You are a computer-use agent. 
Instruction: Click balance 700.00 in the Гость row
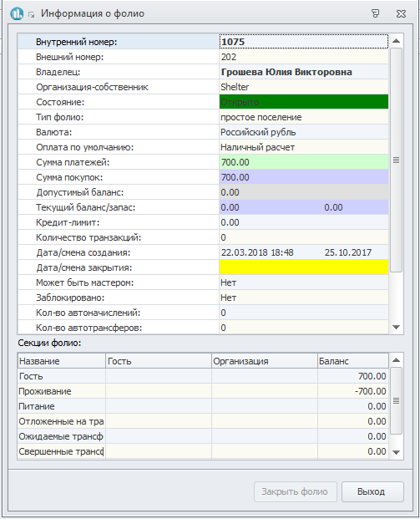(372, 376)
